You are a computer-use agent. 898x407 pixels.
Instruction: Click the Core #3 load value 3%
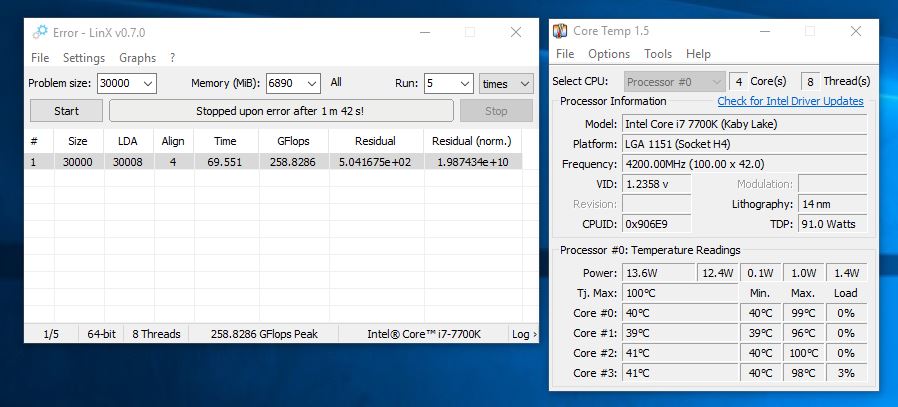846,373
